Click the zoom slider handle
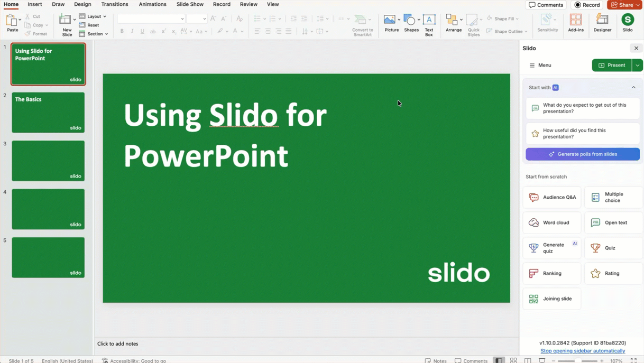Image resolution: width=644 pixels, height=363 pixels. (577, 361)
